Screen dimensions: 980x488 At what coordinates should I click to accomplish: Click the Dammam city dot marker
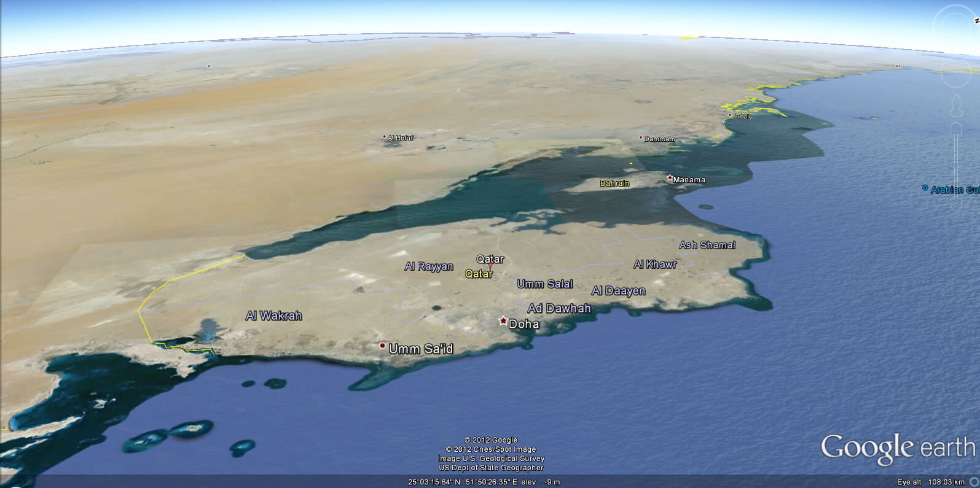[x=641, y=137]
